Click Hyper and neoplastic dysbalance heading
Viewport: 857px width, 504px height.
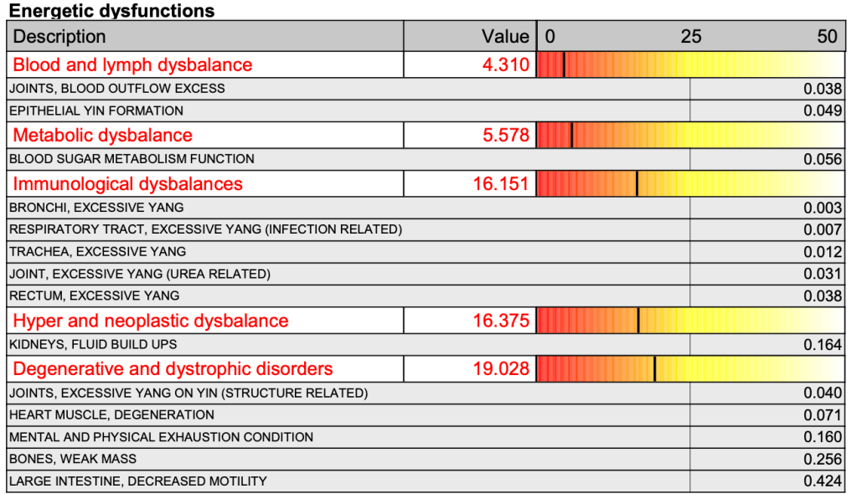[x=151, y=321]
